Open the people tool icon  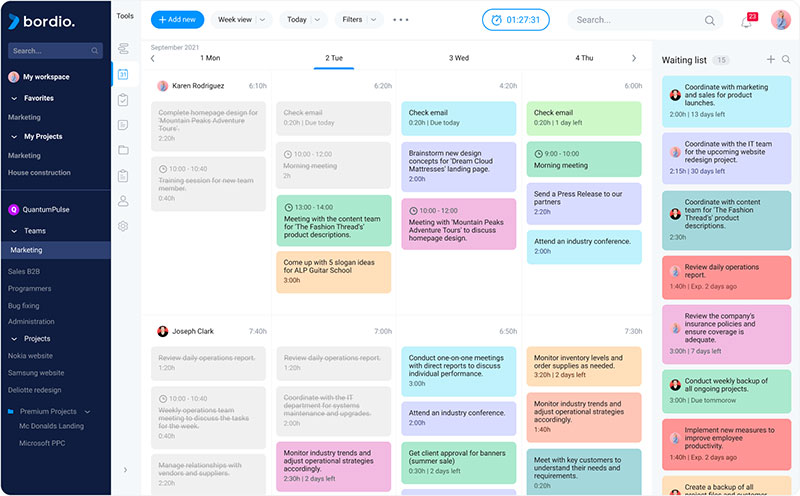pos(123,201)
